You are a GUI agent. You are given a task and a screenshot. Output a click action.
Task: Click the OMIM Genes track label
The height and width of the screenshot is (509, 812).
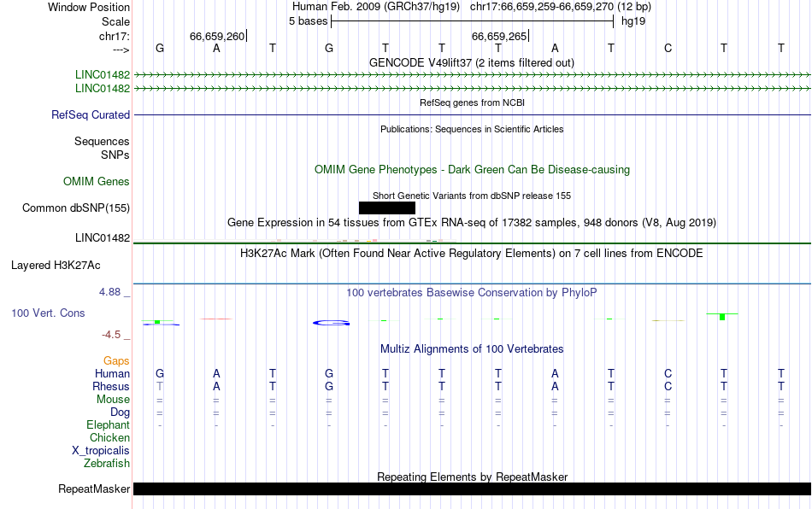click(x=97, y=182)
